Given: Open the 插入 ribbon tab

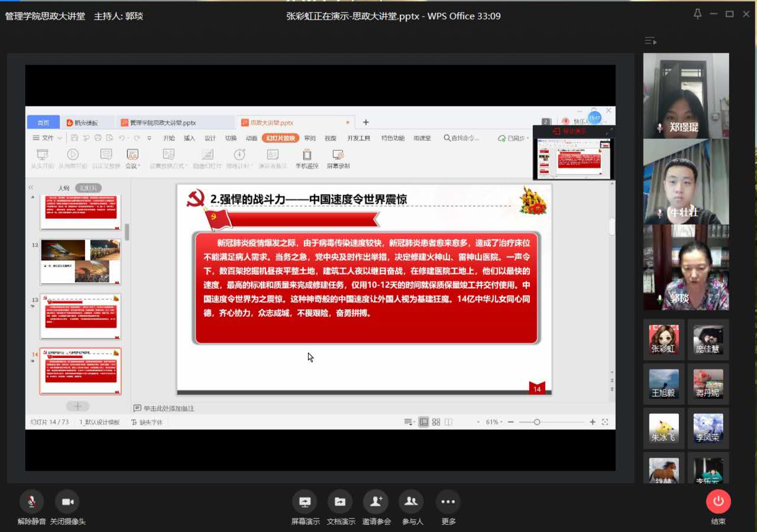Looking at the screenshot, I should [189, 138].
